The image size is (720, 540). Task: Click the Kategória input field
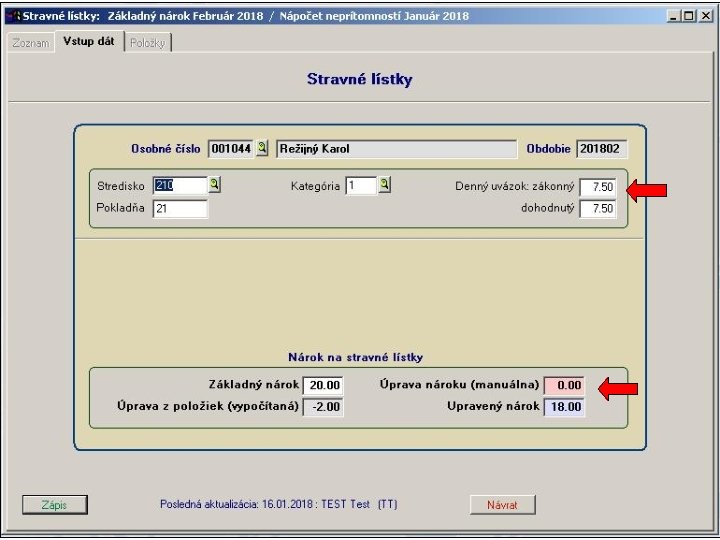coord(361,186)
